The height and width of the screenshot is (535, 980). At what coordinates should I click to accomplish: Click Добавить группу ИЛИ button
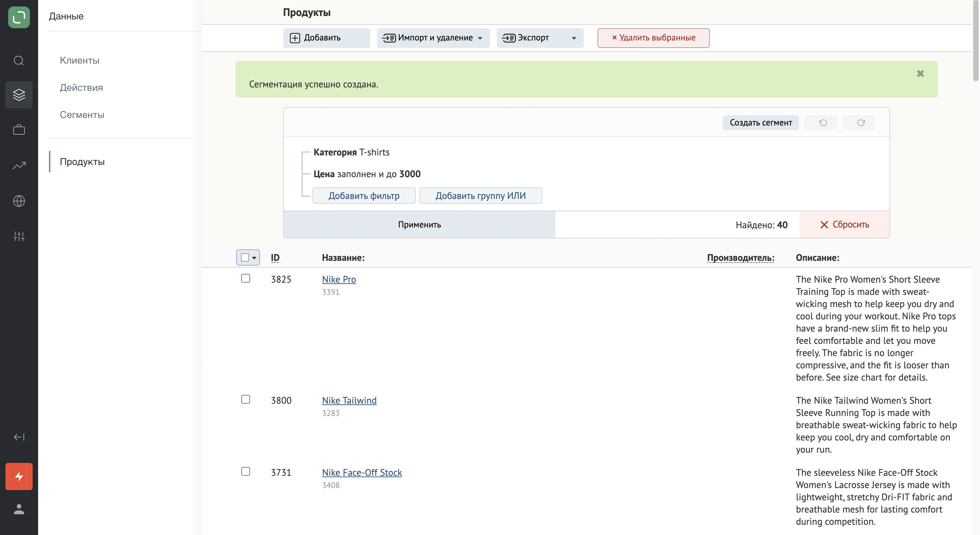[x=480, y=196]
